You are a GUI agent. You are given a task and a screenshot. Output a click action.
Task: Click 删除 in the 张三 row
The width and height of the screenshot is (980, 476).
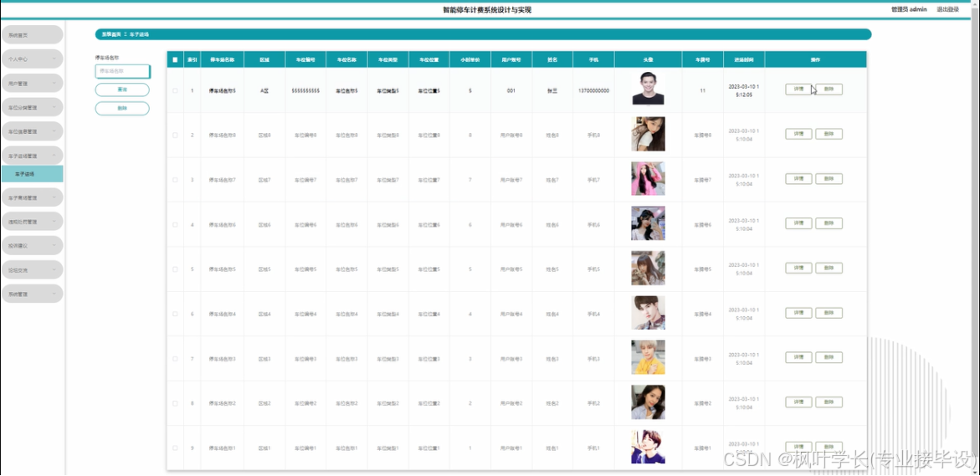tap(829, 90)
